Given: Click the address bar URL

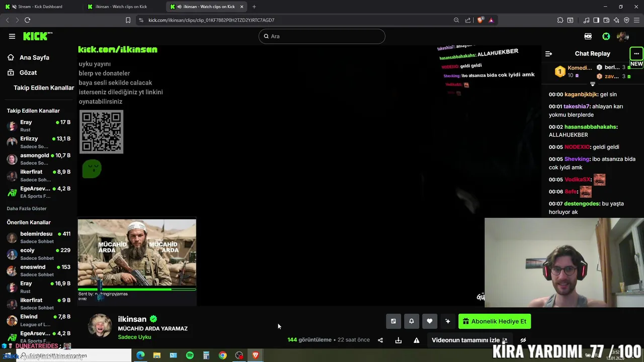Looking at the screenshot, I should [211, 20].
